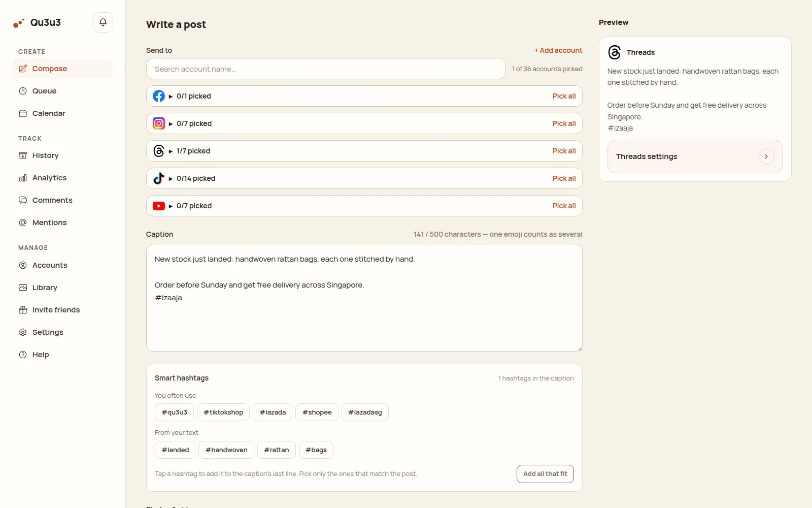Viewport: 812px width, 508px height.
Task: Add the #lazadasg hashtag
Action: click(x=365, y=412)
